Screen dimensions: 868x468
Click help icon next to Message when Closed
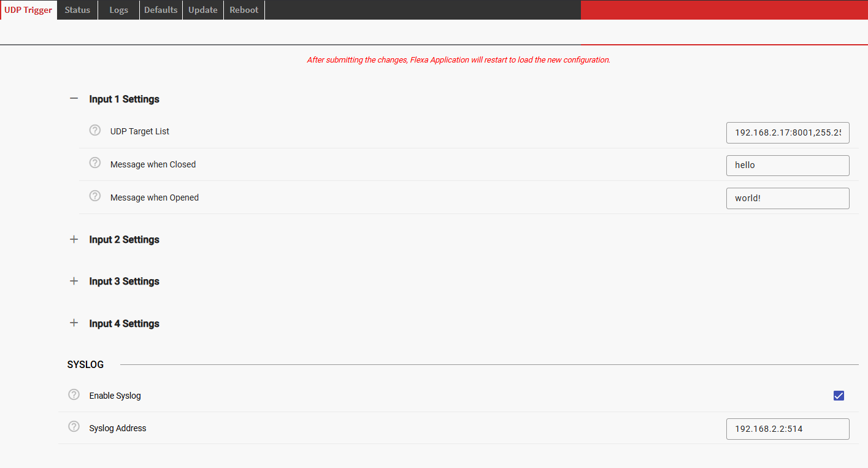pos(95,163)
